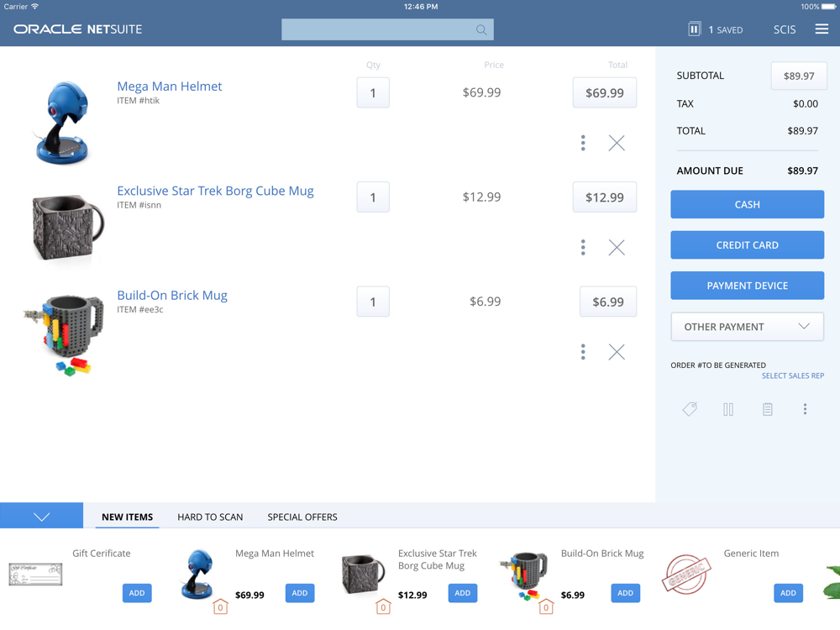
Task: Click the Oracle NetSuite logo
Action: (x=77, y=29)
